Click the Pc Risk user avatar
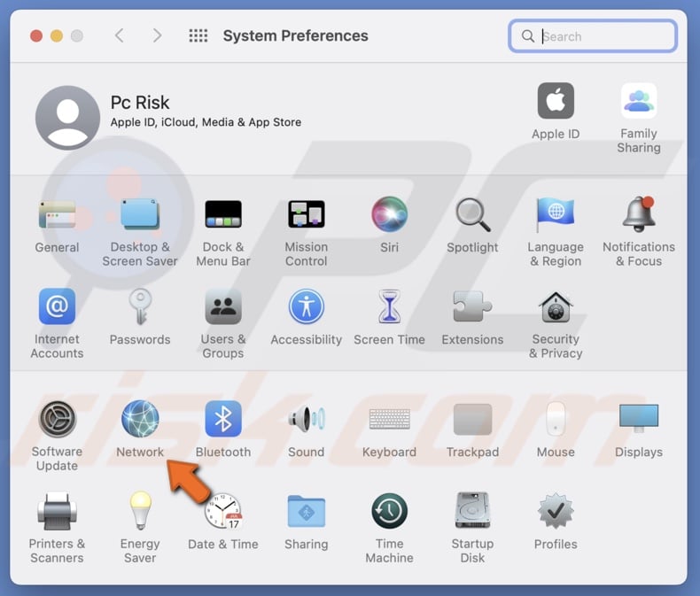700x596 pixels. [x=67, y=118]
